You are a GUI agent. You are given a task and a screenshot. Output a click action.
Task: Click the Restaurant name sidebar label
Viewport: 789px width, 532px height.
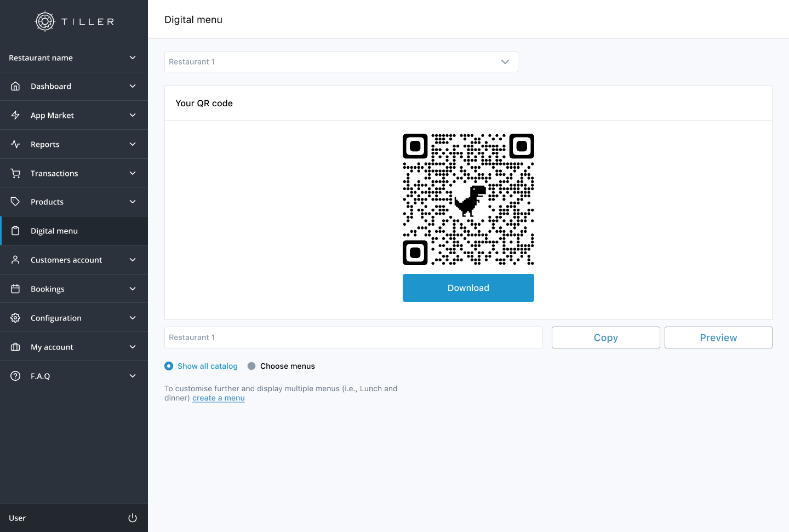[41, 58]
